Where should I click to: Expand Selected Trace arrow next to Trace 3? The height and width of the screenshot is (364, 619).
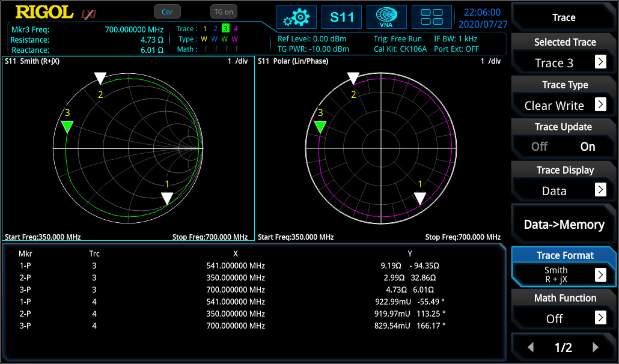click(x=600, y=62)
